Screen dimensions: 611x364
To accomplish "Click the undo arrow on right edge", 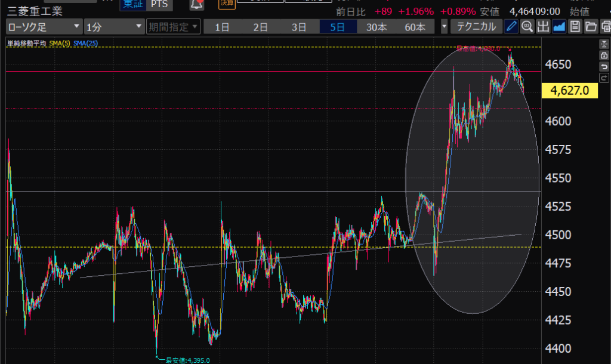I will click(604, 66).
